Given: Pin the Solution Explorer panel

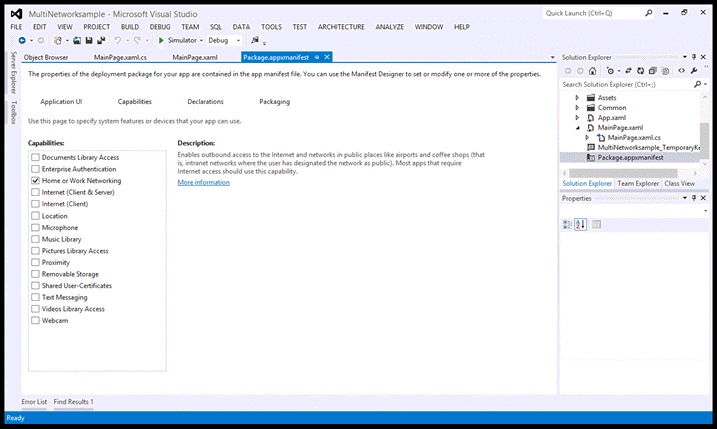Looking at the screenshot, I should point(694,57).
